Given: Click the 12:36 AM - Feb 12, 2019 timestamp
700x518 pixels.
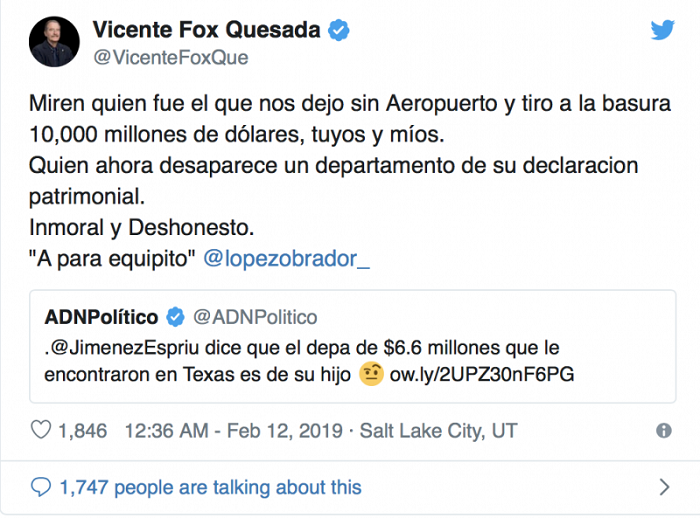Looking at the screenshot, I should [x=236, y=431].
